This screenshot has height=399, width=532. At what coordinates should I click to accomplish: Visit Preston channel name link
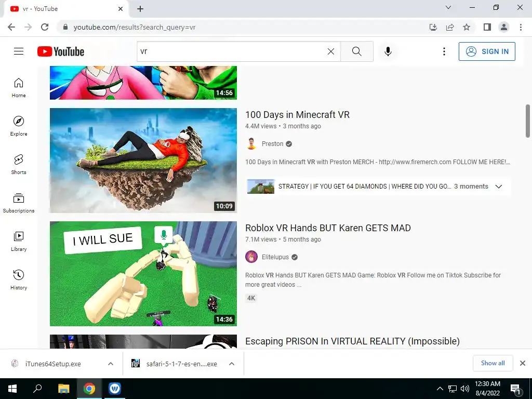(x=272, y=144)
